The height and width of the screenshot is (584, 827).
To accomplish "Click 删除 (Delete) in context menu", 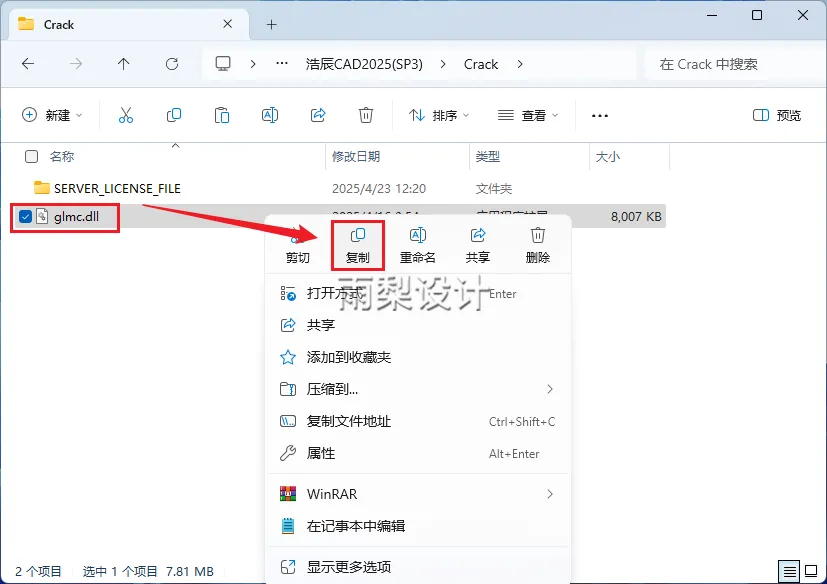I will point(537,245).
